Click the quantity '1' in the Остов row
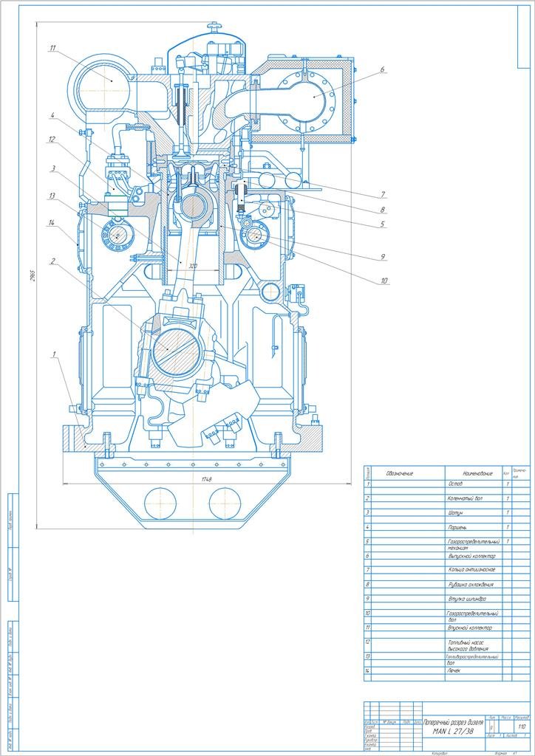The width and height of the screenshot is (535, 756). point(507,483)
